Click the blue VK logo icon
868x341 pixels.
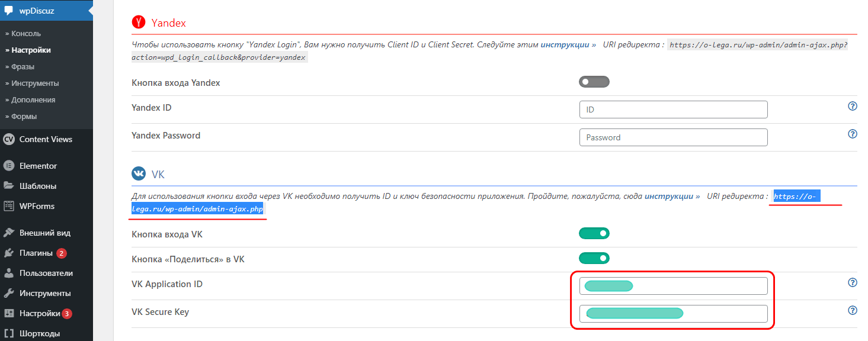(139, 174)
